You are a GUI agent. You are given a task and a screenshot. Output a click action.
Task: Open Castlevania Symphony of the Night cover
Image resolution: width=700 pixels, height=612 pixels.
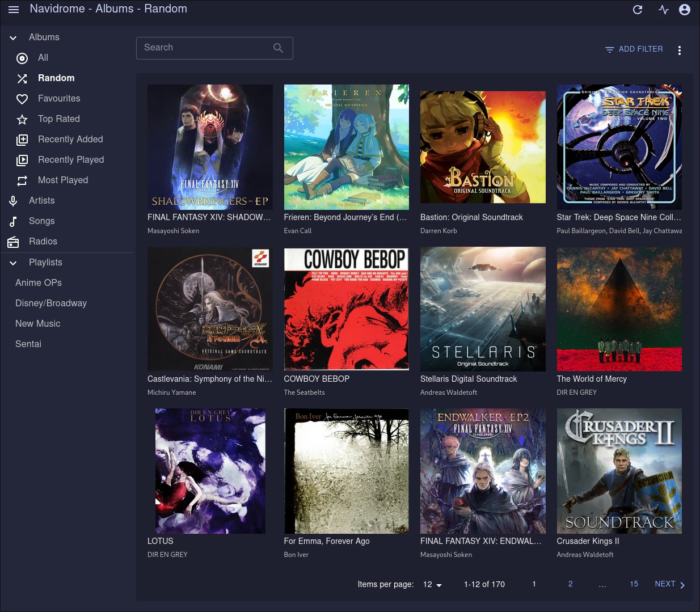pos(210,309)
